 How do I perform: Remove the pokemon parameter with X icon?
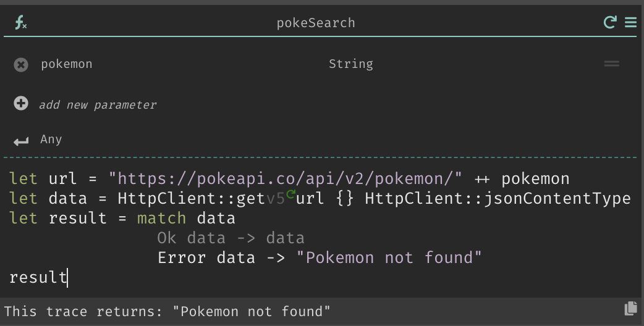21,65
